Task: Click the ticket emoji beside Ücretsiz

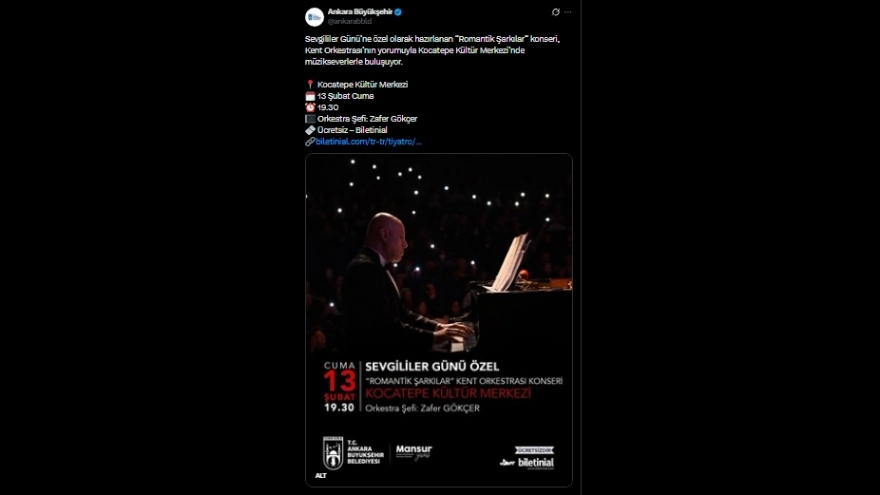Action: (310, 130)
